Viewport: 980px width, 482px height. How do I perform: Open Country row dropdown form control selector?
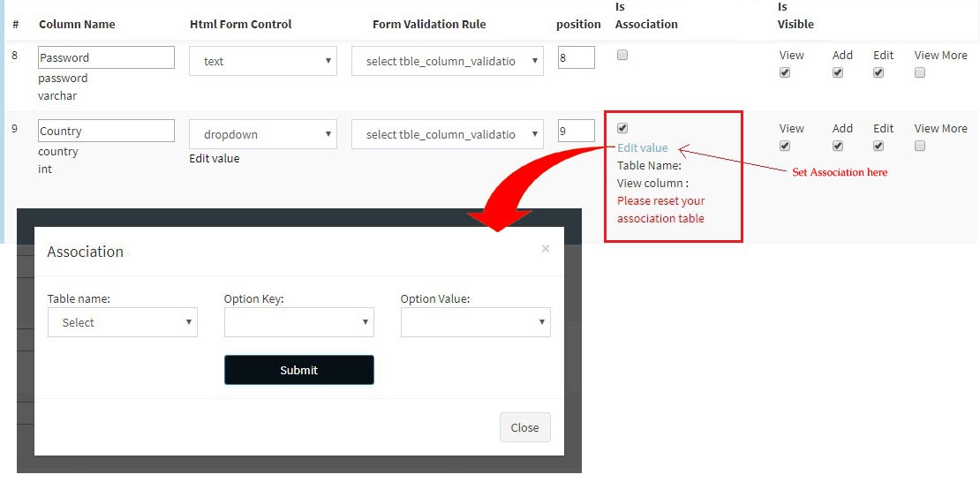click(263, 134)
